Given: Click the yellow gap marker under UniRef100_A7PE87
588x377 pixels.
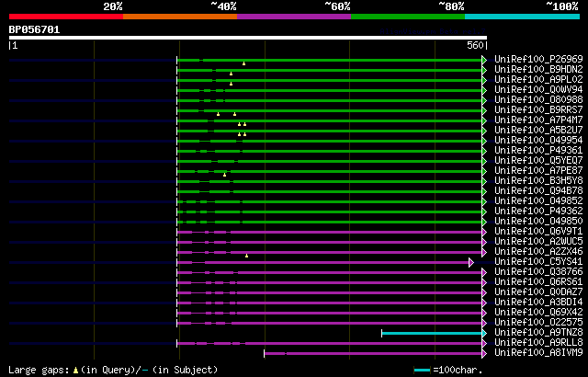Looking at the screenshot, I should [224, 175].
